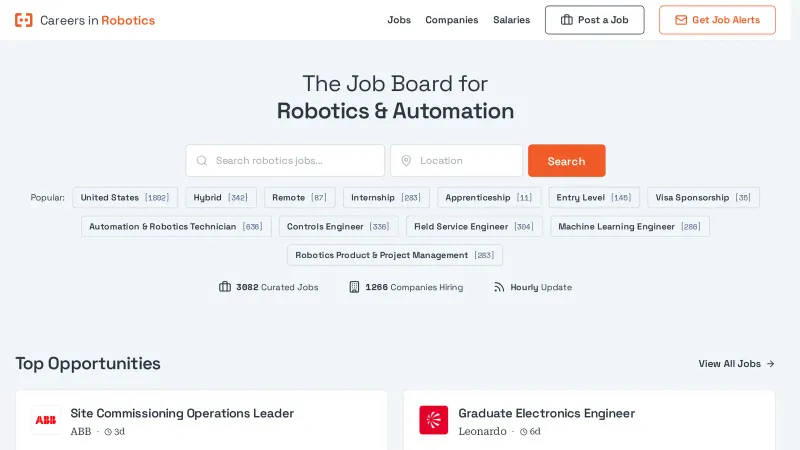
Task: Open the Companies navigation link
Action: coord(452,20)
